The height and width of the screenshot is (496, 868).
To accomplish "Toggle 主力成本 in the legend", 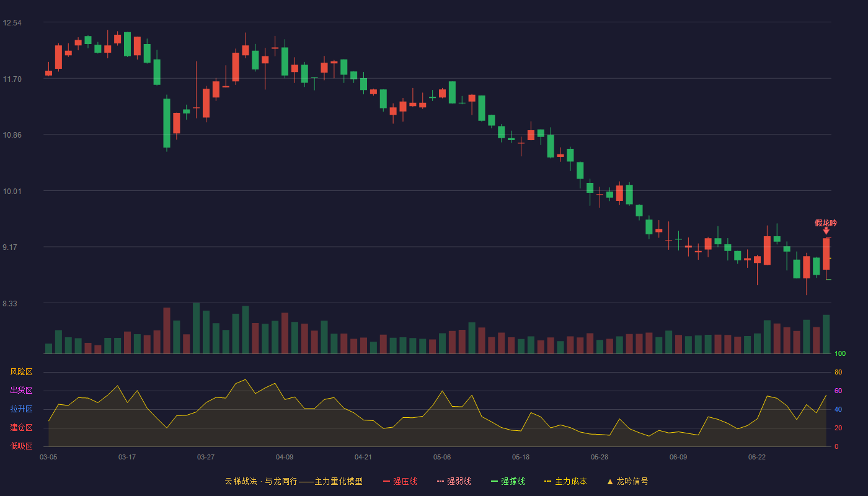I will tap(565, 481).
